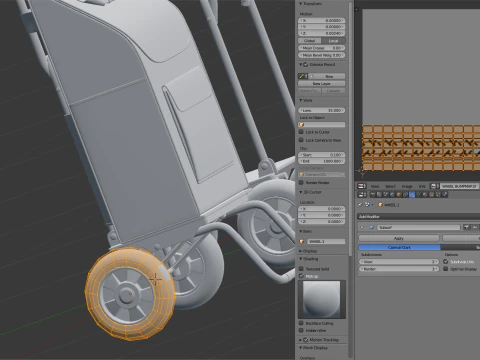Collapse the Item panel

[301, 231]
